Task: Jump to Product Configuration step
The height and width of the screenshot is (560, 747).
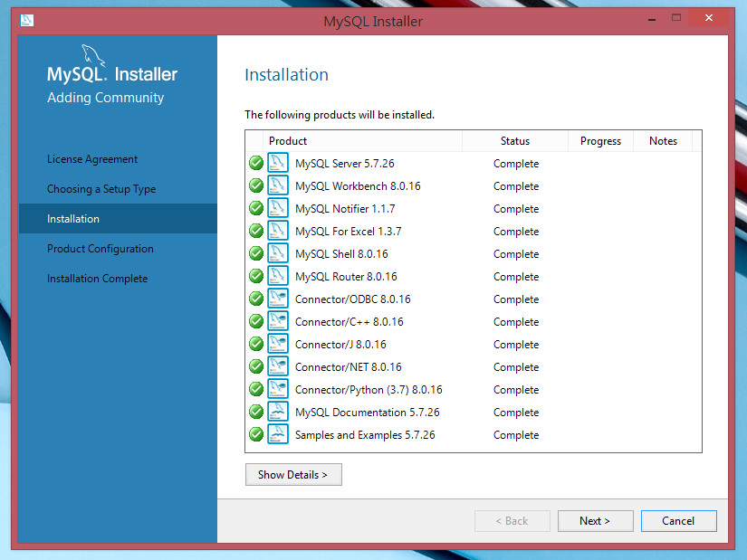Action: coord(101,249)
